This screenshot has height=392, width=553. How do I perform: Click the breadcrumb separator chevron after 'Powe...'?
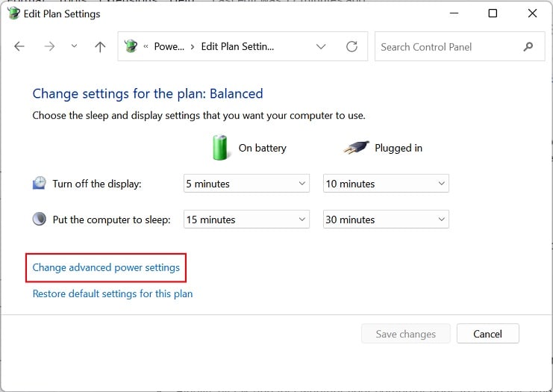(x=193, y=46)
